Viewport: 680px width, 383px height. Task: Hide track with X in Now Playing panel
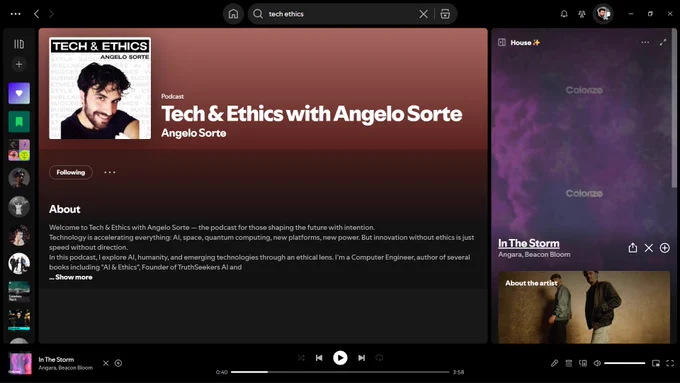click(649, 248)
